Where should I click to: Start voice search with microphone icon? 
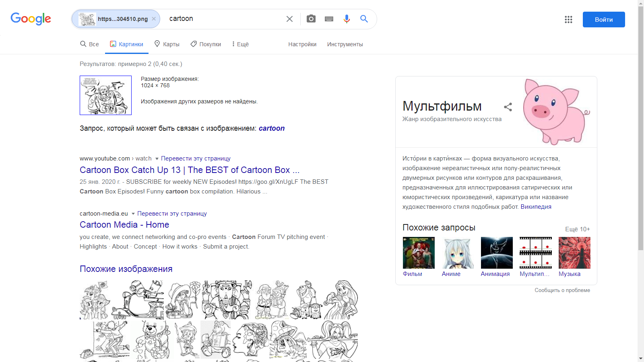(347, 19)
